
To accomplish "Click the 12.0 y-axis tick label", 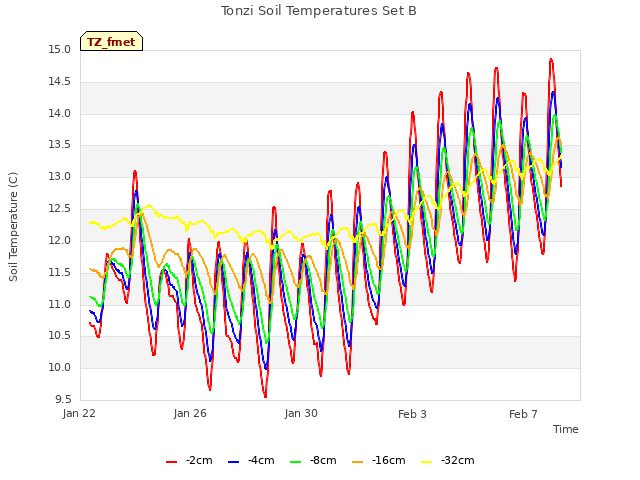I will pyautogui.click(x=60, y=240).
